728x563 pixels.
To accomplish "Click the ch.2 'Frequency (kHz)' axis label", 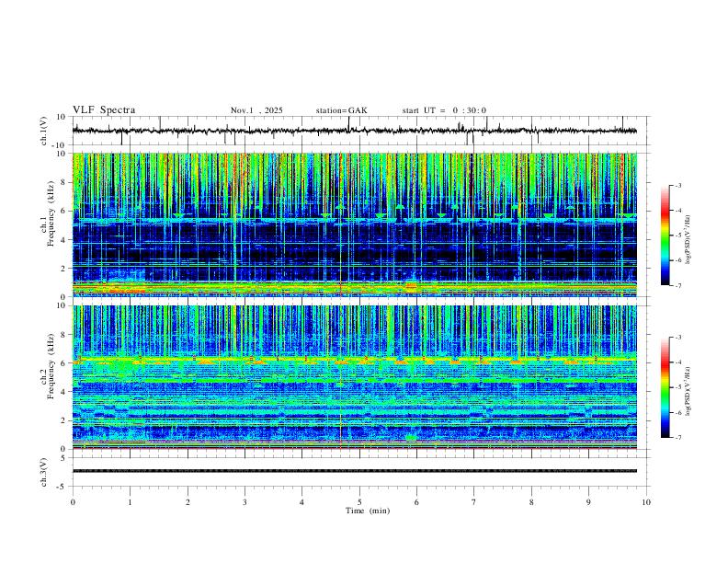I will 51,366.
